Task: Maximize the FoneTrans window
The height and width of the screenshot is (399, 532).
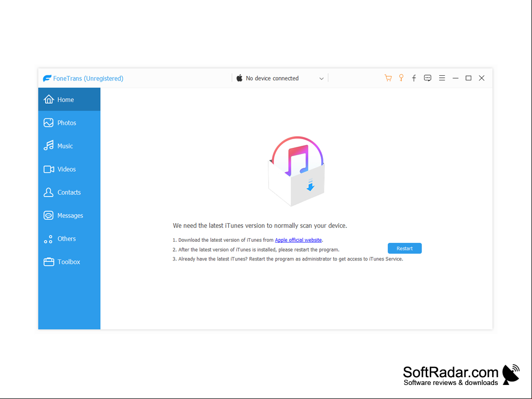Action: (x=469, y=78)
